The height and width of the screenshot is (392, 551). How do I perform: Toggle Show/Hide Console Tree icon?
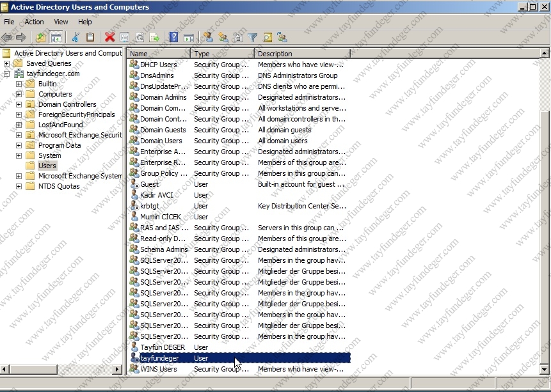56,37
